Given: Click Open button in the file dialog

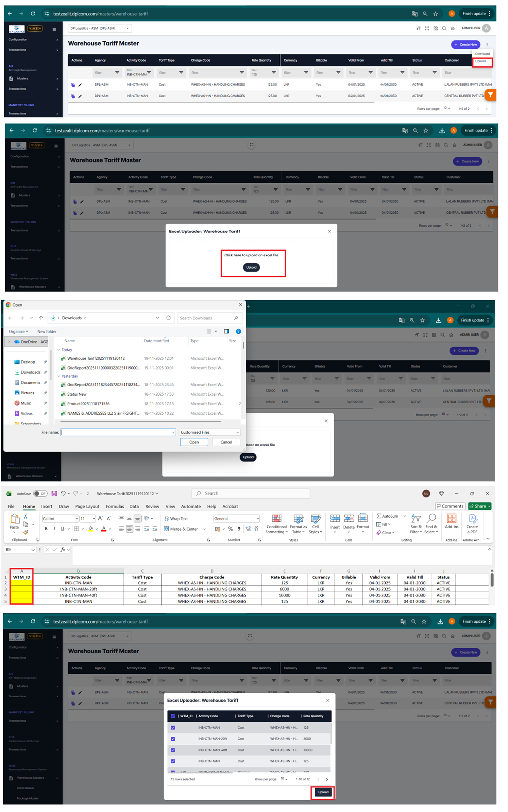Looking at the screenshot, I should (194, 442).
